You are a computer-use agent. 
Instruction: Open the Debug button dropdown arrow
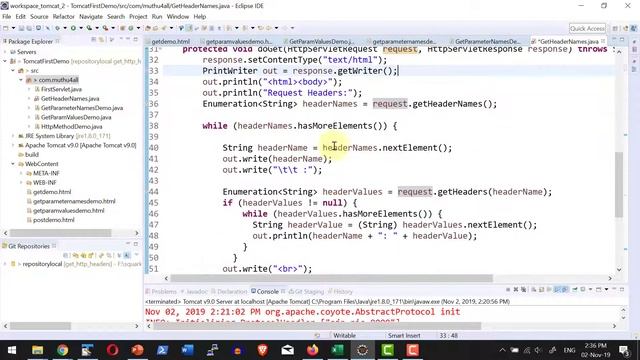click(65, 28)
